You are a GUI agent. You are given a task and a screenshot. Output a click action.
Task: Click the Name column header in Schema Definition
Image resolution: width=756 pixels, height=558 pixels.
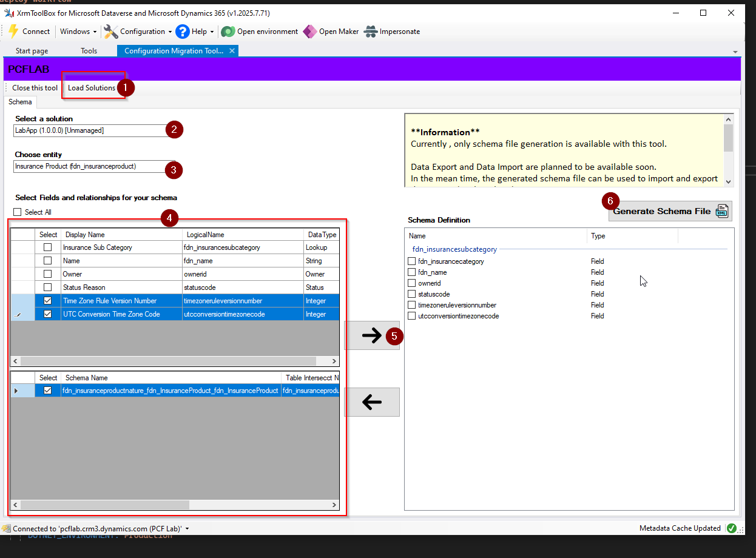(496, 236)
